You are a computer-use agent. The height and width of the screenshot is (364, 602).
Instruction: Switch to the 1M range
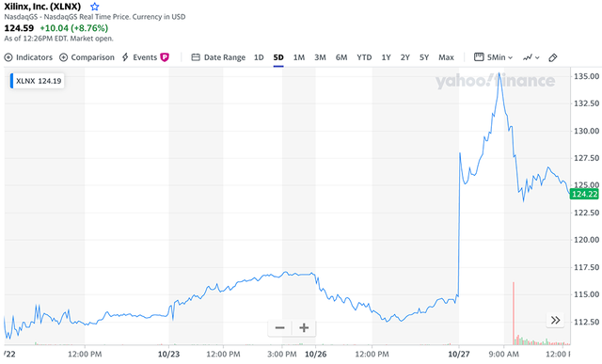pyautogui.click(x=299, y=57)
